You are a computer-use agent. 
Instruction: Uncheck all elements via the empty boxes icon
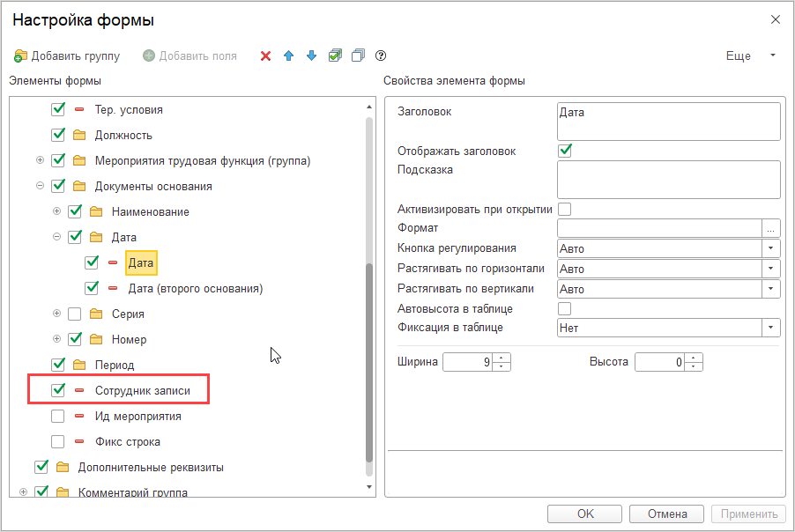coord(358,55)
